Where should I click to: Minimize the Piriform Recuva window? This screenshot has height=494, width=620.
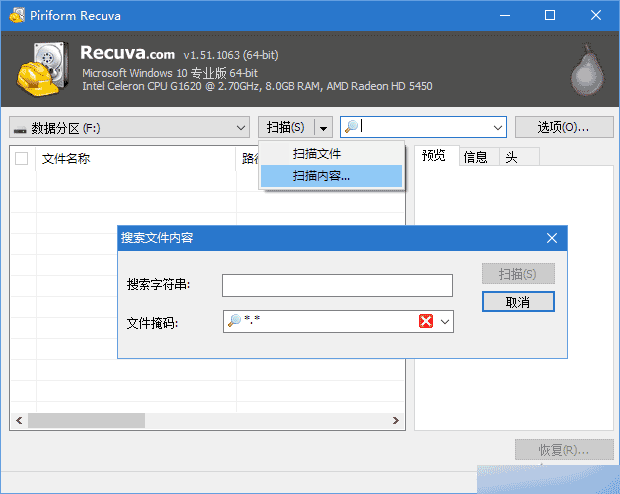coord(505,16)
